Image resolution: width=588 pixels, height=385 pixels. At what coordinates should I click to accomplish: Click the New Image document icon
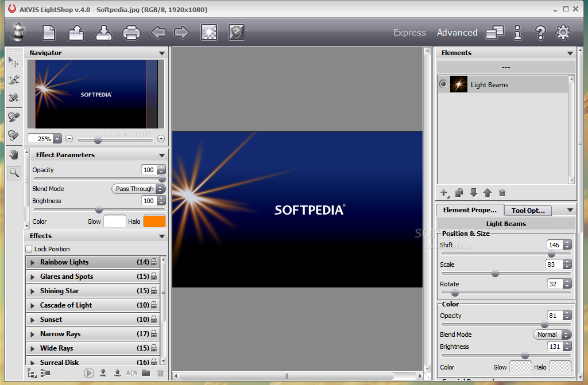[49, 33]
